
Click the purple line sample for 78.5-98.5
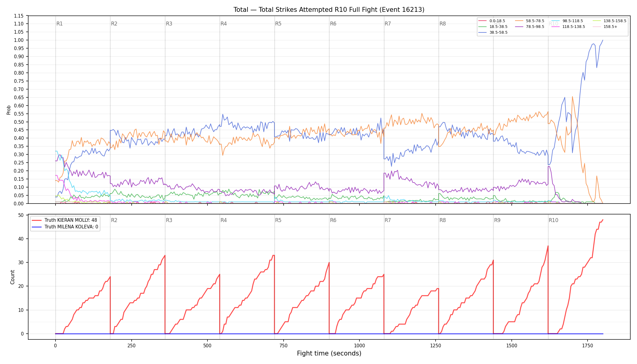[519, 27]
